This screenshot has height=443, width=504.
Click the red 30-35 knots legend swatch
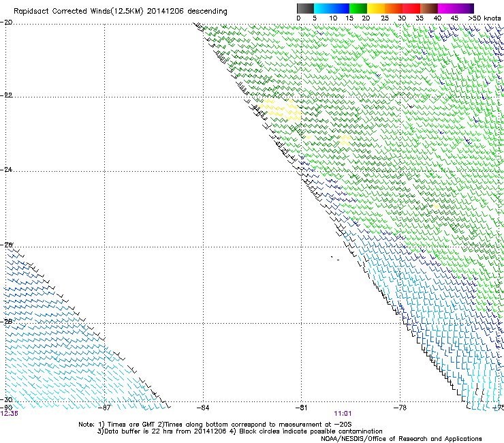point(411,8)
